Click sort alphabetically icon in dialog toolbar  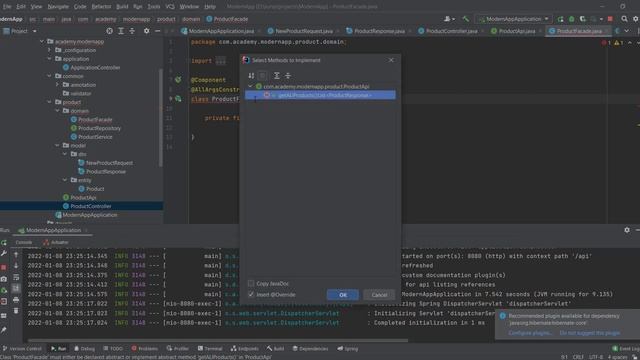coord(251,76)
